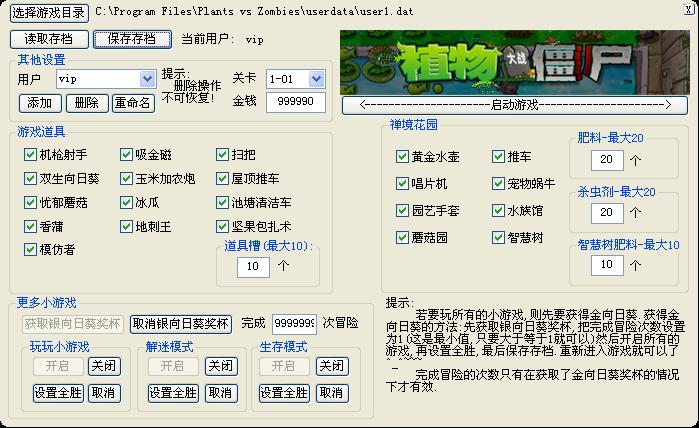Image resolution: width=699 pixels, height=428 pixels.
Task: Toggle the 唱片机 checkbox
Action: click(402, 184)
